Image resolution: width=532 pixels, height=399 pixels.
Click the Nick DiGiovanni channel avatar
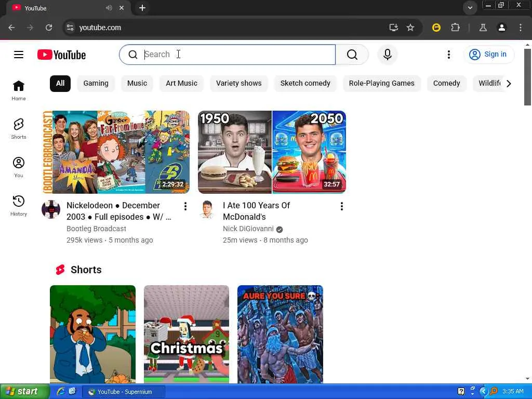pos(207,209)
